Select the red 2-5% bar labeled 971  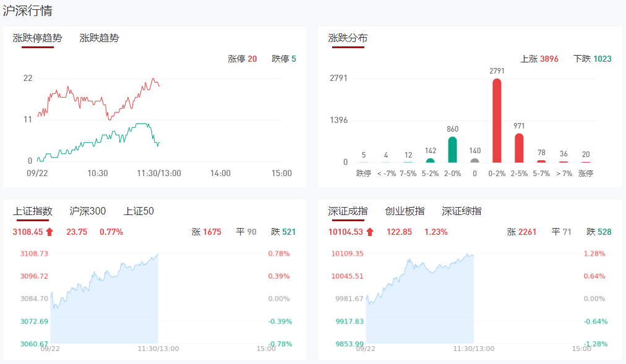coord(519,148)
